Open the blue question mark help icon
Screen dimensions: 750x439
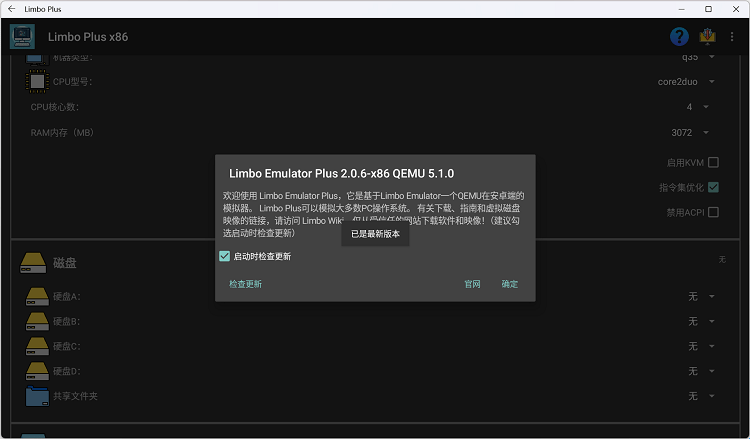679,36
